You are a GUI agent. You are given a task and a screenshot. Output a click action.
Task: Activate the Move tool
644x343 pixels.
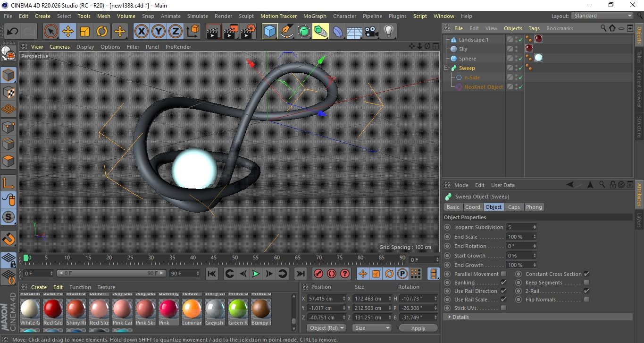[68, 32]
